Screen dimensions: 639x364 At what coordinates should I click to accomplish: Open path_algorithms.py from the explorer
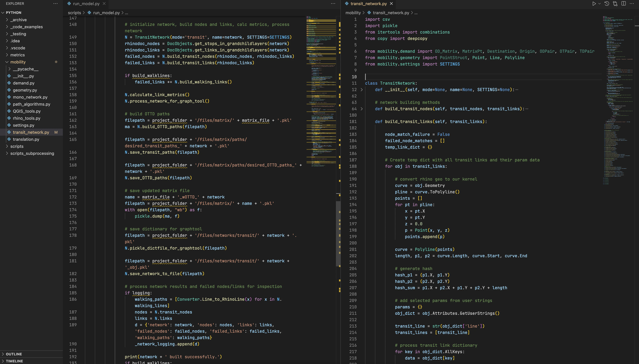coord(31,104)
